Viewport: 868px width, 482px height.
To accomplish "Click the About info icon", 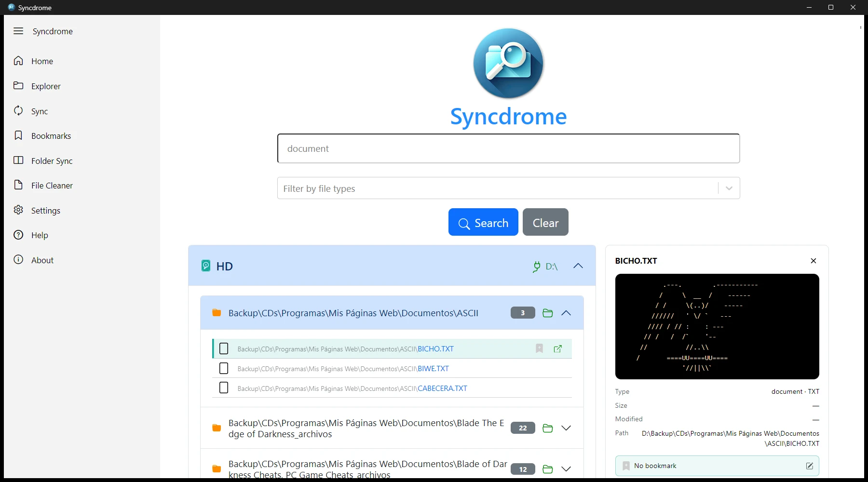I will click(18, 259).
